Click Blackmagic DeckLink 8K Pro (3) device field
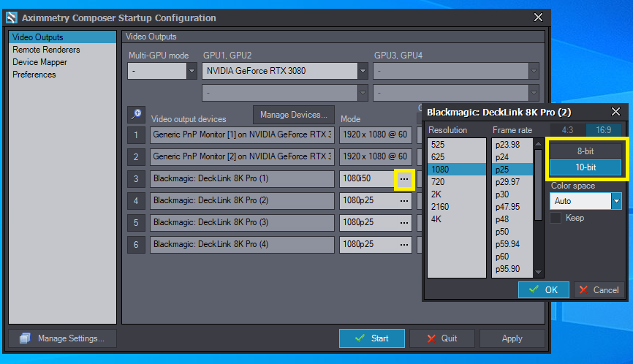Viewport: 633px width, 364px height. (242, 222)
